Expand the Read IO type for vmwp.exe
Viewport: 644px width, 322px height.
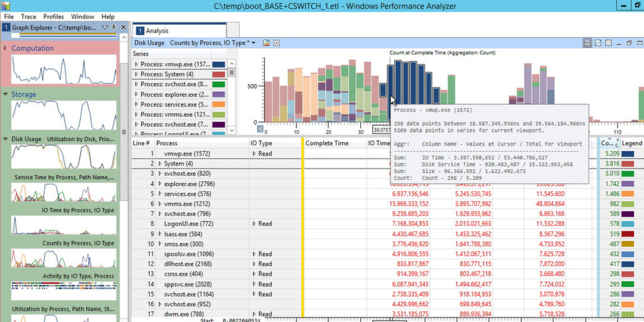254,154
